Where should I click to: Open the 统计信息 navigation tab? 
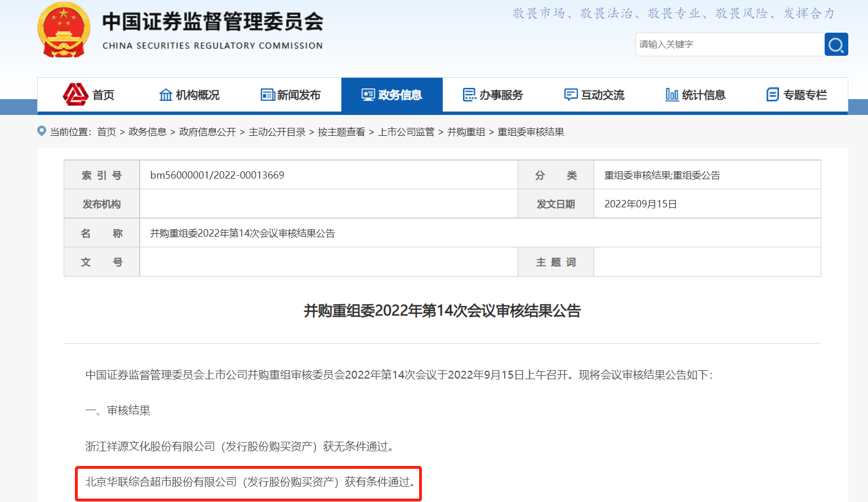(x=696, y=95)
